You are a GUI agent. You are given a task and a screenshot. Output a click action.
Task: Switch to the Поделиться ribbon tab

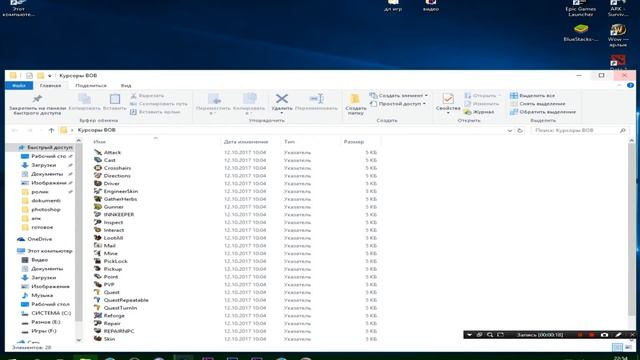tap(91, 86)
